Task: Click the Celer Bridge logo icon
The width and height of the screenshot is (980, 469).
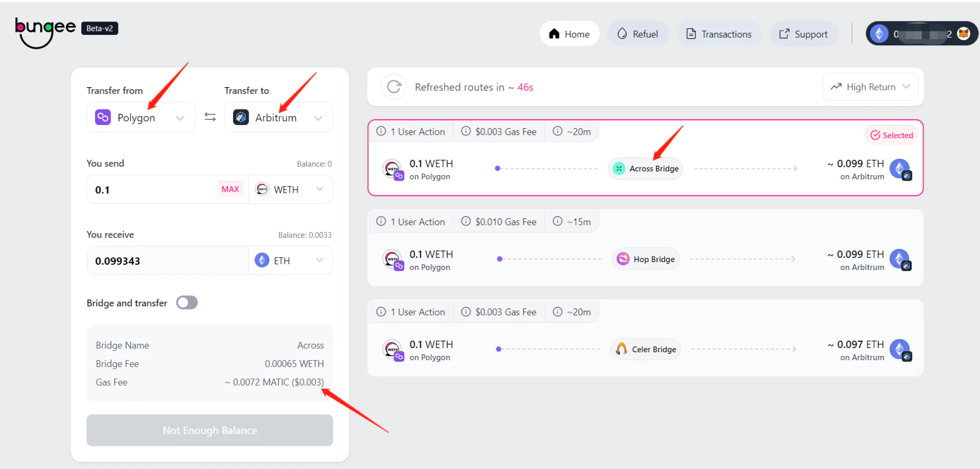Action: (621, 349)
